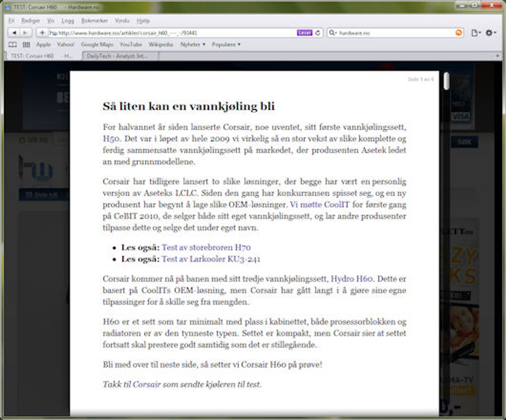Open the Yahoo! bookmark
The image size is (506, 420).
[65, 45]
